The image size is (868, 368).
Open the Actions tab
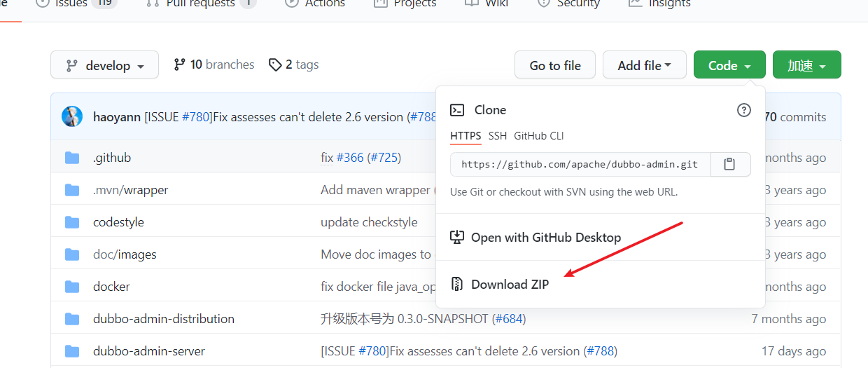tap(315, 3)
